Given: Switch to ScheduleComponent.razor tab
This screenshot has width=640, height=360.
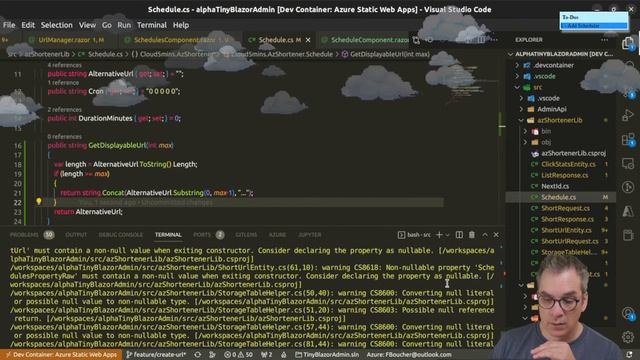Looking at the screenshot, I should pyautogui.click(x=365, y=40).
